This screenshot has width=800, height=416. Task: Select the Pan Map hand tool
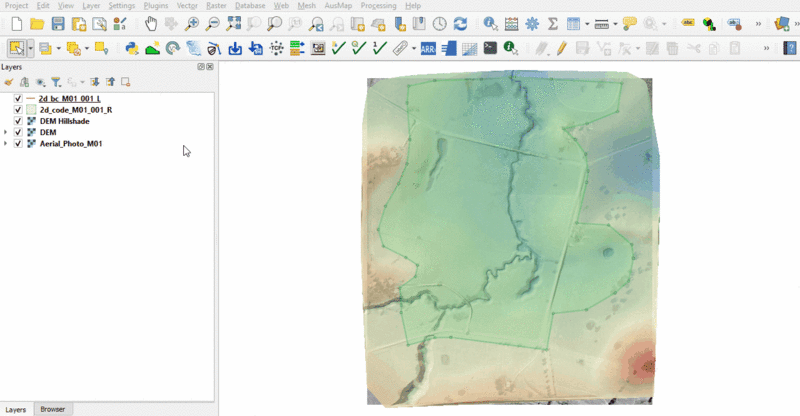pyautogui.click(x=150, y=23)
